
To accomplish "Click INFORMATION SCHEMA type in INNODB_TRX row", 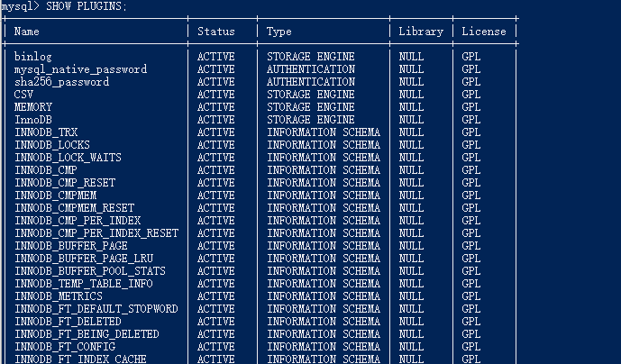I will pyautogui.click(x=324, y=132).
